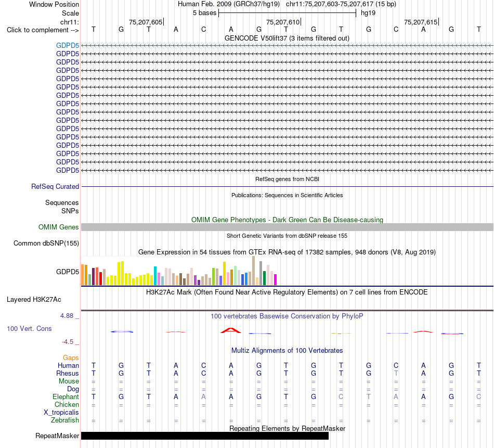Open 'Short Genetic Variants from dbSNP release 155'
This screenshot has width=494, height=448.
pyautogui.click(x=287, y=236)
